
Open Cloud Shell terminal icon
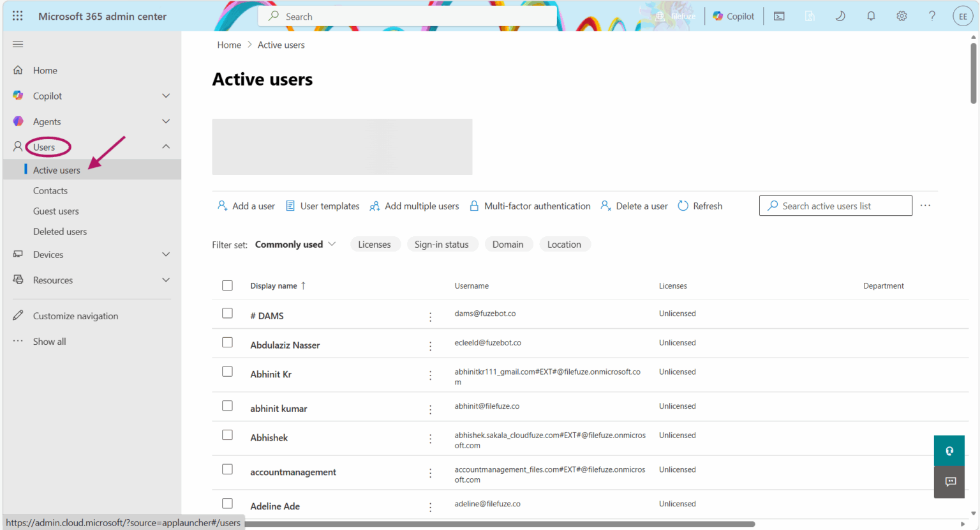(779, 16)
